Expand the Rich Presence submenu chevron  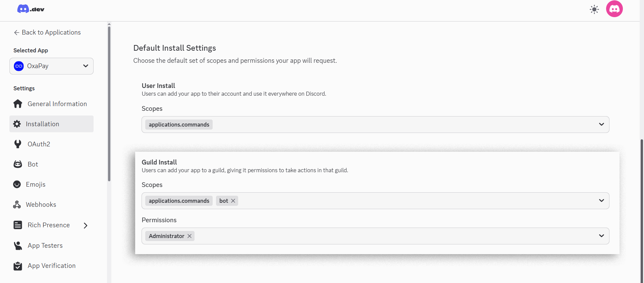point(86,225)
